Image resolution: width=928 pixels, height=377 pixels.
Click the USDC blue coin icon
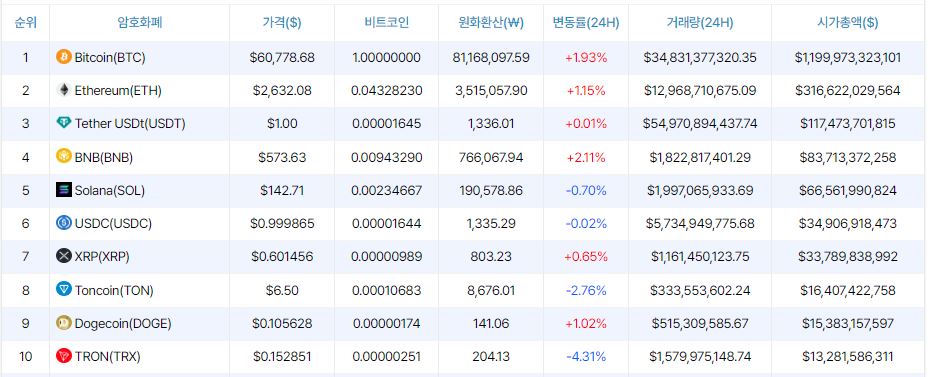click(x=63, y=223)
